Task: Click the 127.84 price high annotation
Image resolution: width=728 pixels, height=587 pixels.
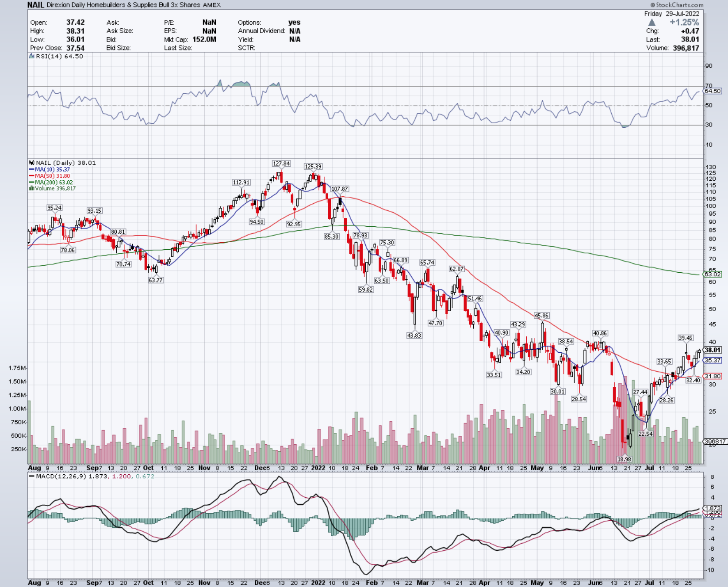Action: point(281,164)
